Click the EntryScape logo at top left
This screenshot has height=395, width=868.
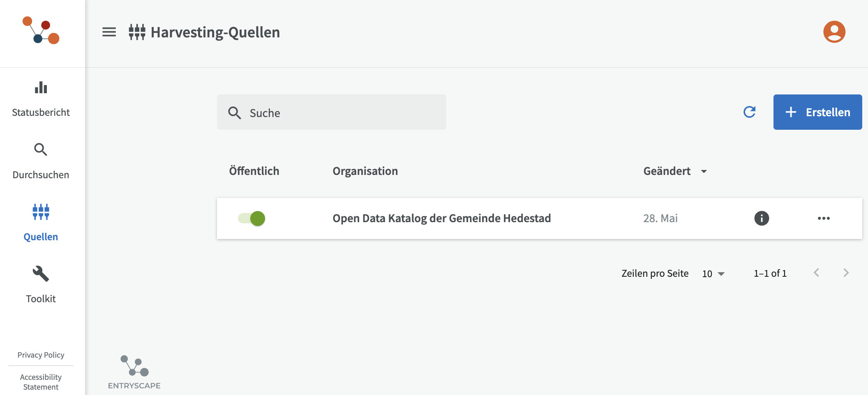coord(41,30)
